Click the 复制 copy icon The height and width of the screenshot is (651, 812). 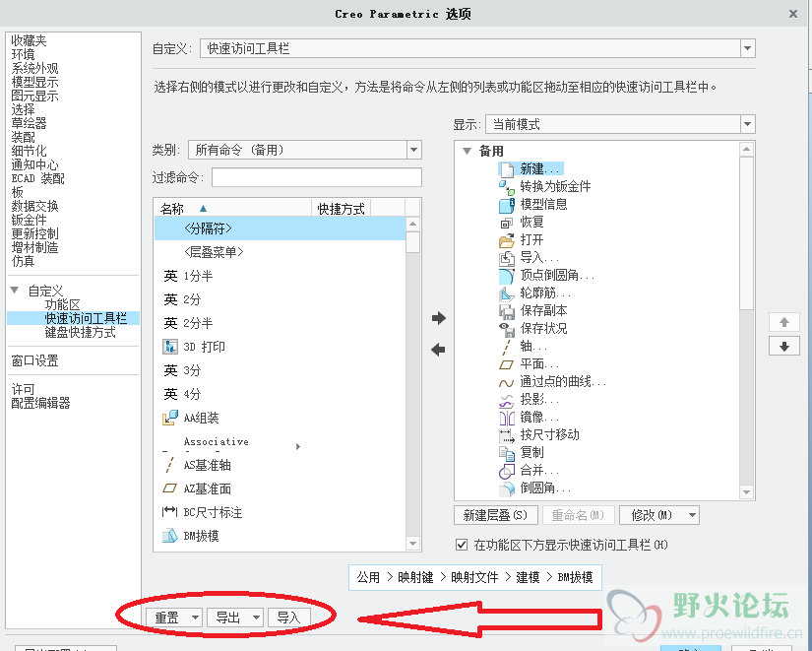507,453
